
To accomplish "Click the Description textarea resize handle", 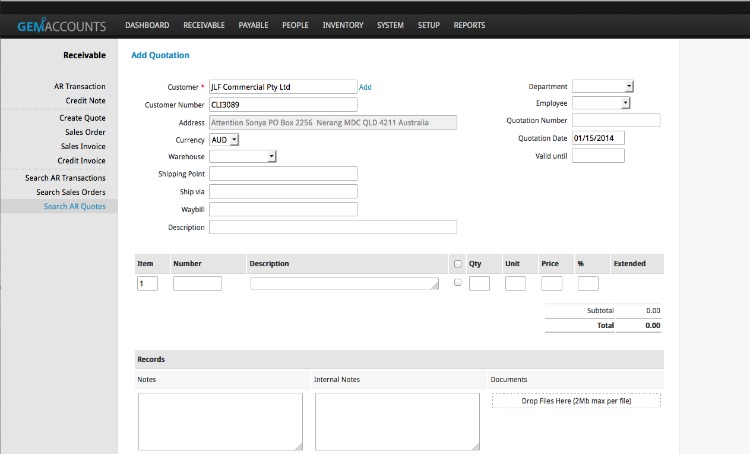I will (x=435, y=286).
